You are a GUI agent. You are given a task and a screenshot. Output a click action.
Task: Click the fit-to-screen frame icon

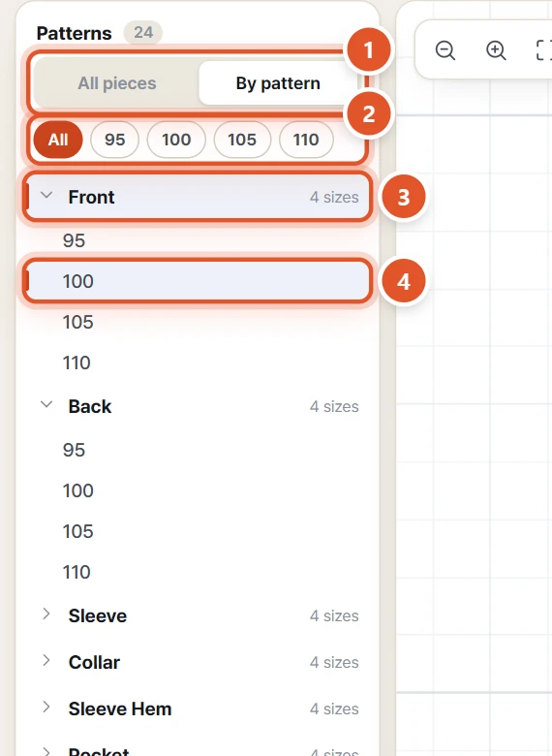pos(544,50)
